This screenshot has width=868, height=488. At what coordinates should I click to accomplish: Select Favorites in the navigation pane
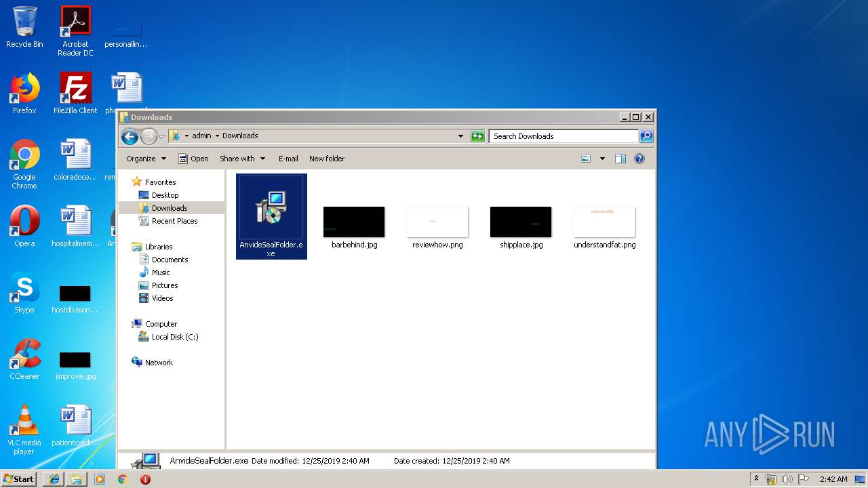[x=153, y=182]
